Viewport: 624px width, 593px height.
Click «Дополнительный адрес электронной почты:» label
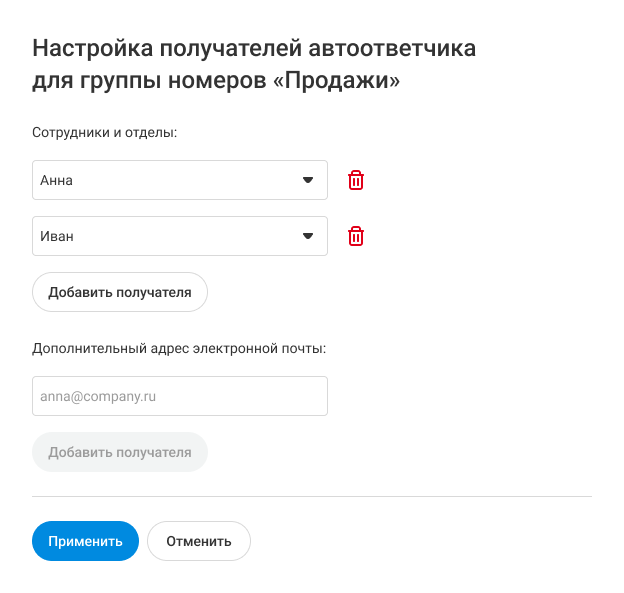point(180,348)
